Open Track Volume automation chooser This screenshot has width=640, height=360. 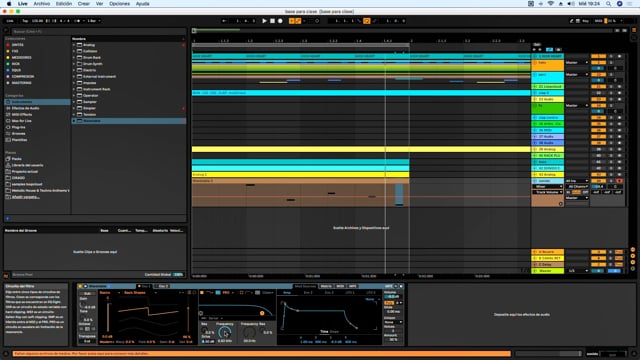(x=547, y=192)
